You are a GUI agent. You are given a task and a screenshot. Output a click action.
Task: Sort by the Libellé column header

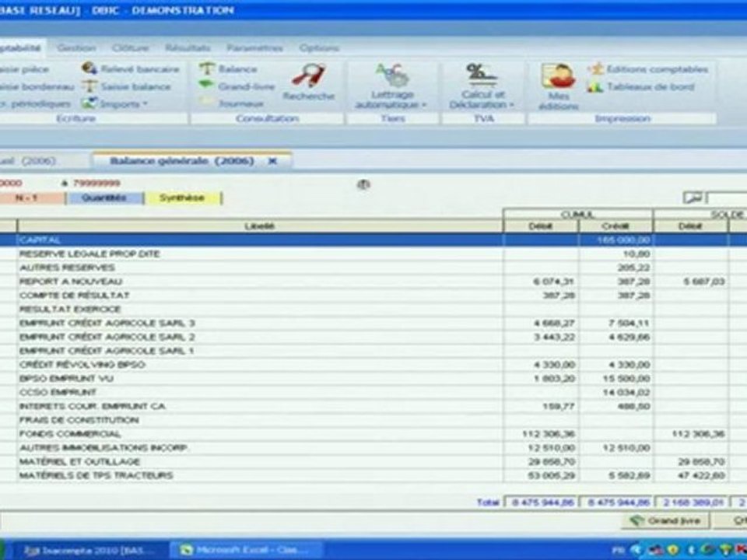pyautogui.click(x=260, y=226)
